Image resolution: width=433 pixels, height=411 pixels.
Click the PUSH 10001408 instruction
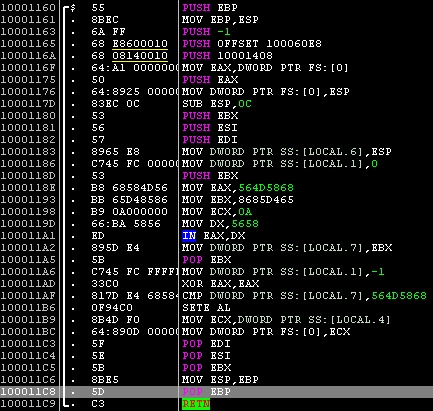coord(227,56)
